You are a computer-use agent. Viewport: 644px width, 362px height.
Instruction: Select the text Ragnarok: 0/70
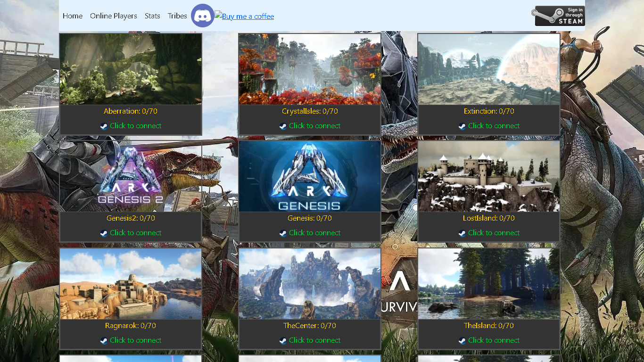131,326
